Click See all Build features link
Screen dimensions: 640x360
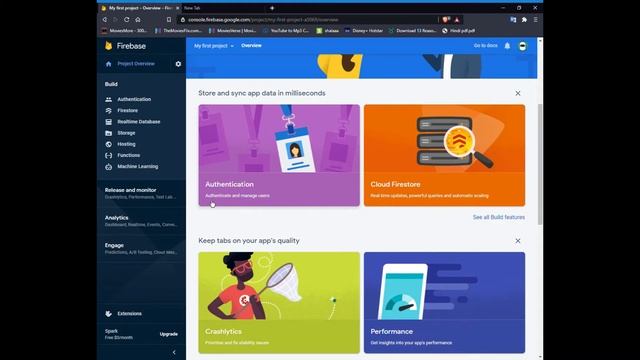click(499, 217)
